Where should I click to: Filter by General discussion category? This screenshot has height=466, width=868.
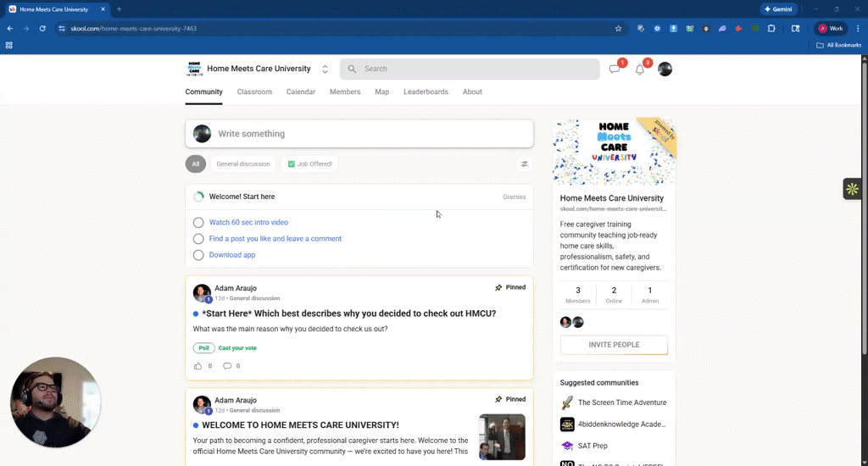pyautogui.click(x=243, y=164)
